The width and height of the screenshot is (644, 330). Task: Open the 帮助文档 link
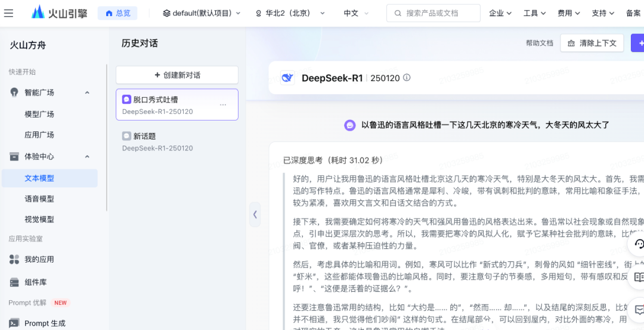click(x=539, y=43)
